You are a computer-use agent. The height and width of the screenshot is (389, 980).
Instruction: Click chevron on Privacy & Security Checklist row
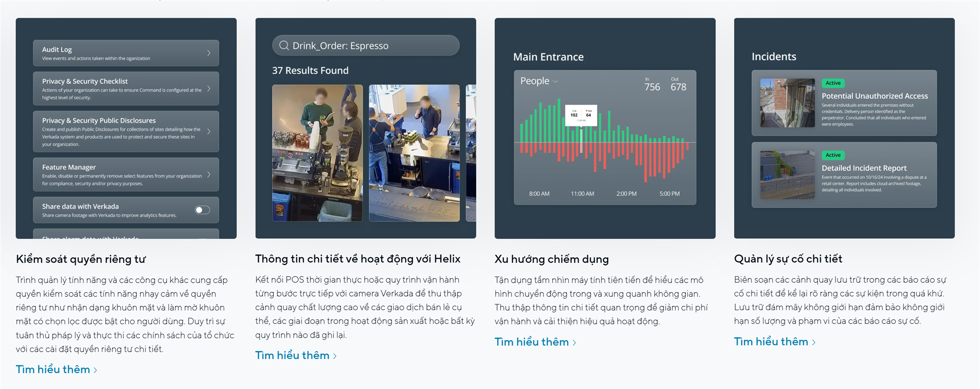point(209,89)
